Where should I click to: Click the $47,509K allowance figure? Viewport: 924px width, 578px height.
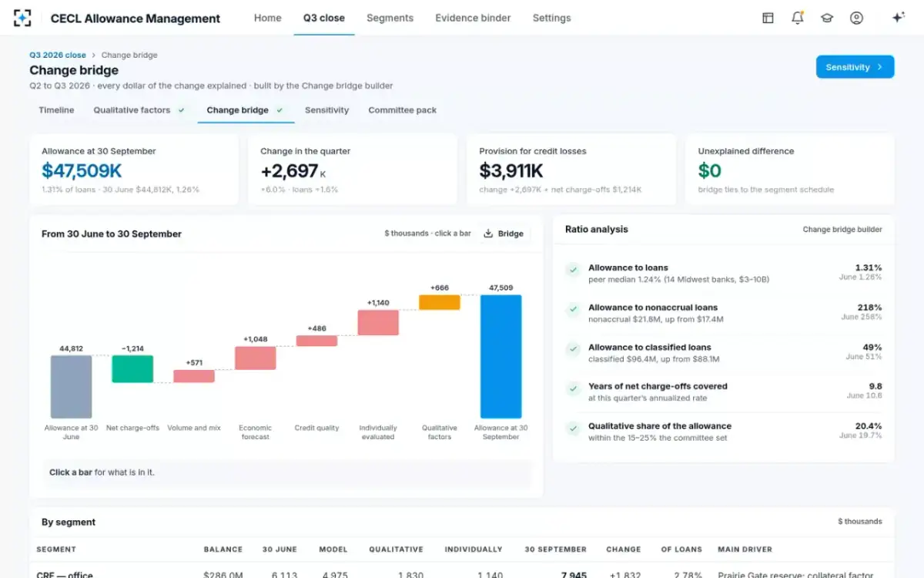tap(82, 170)
